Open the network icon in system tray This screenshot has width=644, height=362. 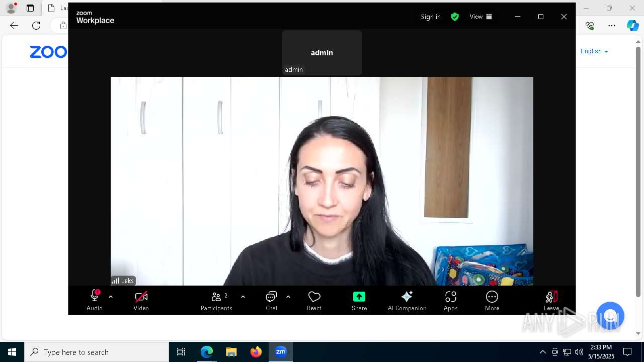[567, 352]
